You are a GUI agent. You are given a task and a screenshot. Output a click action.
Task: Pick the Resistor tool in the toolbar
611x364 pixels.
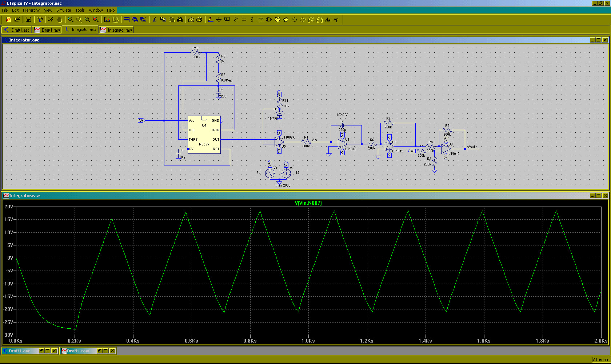[x=235, y=20]
